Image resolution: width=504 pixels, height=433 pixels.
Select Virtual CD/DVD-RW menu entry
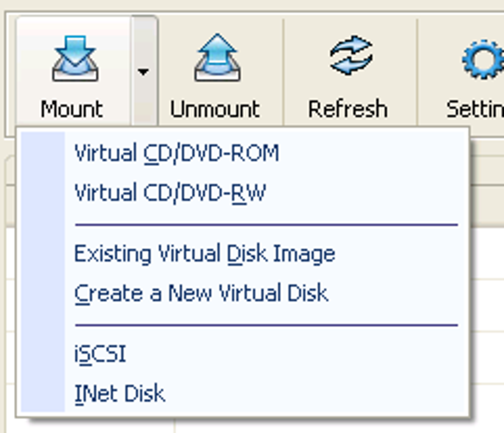[x=170, y=192]
